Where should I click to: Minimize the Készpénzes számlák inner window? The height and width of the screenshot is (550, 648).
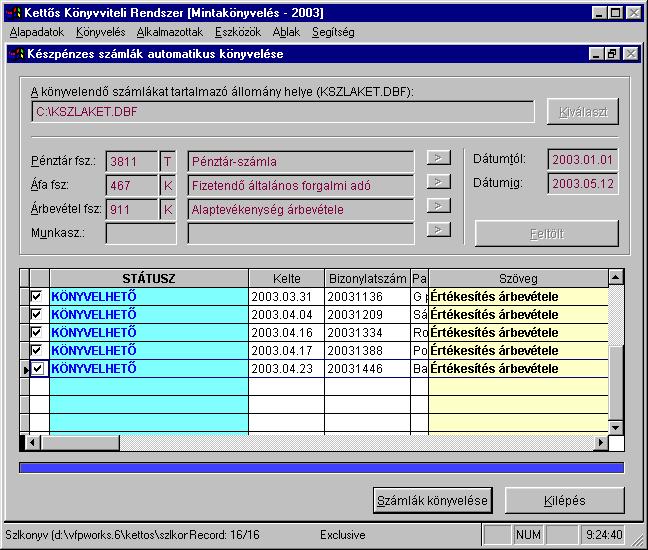[x=596, y=54]
